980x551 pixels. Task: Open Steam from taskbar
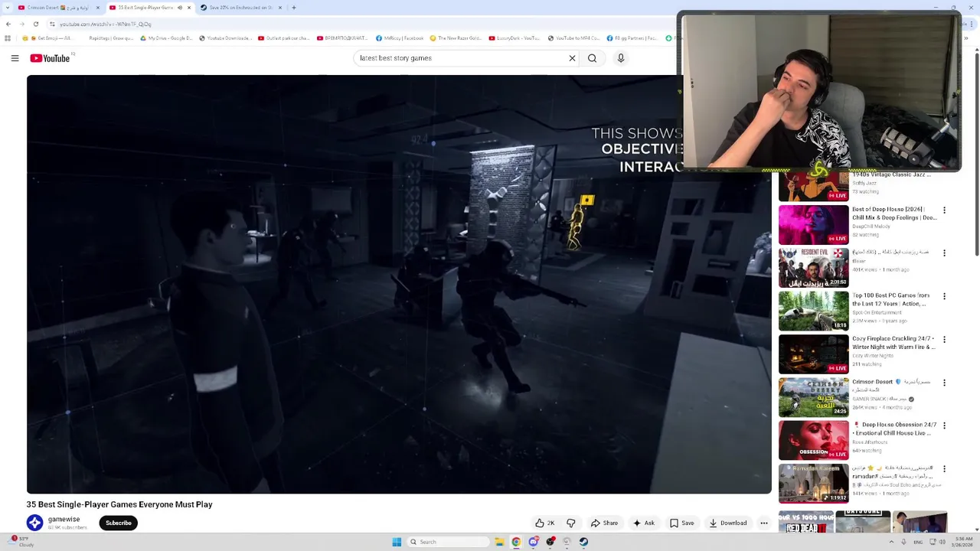tap(583, 542)
